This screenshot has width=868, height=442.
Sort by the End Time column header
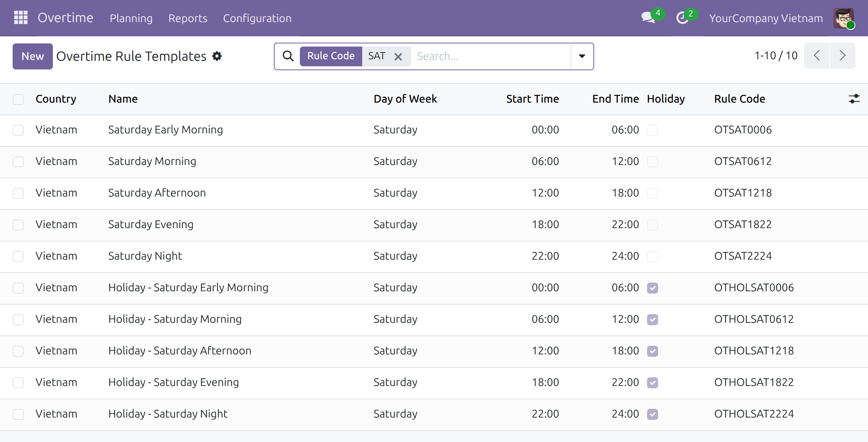click(615, 99)
